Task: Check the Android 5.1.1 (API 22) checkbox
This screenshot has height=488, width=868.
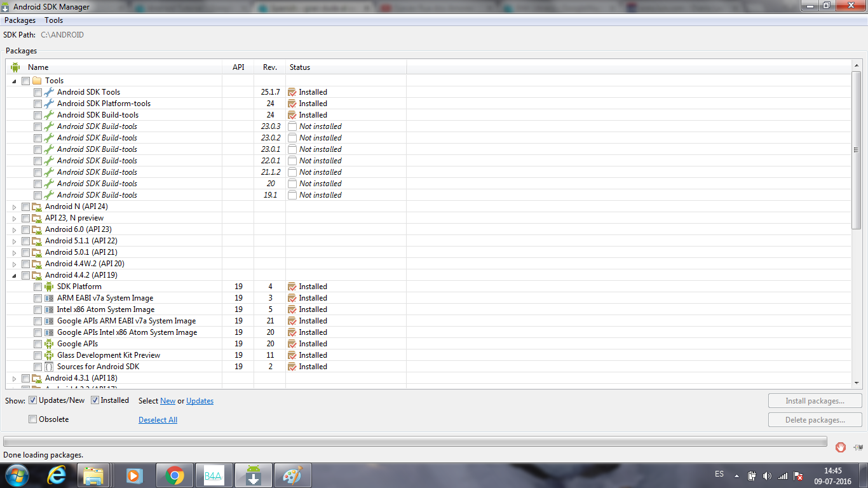Action: pyautogui.click(x=25, y=241)
